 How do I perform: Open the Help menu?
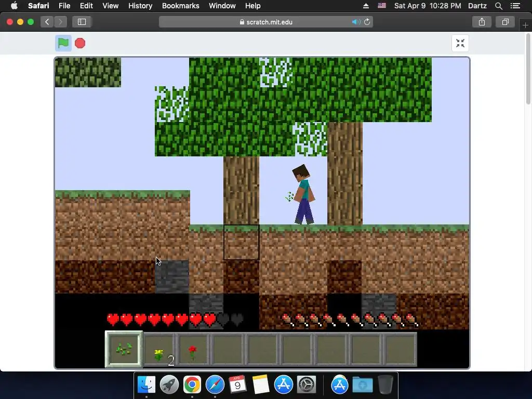coord(253,6)
